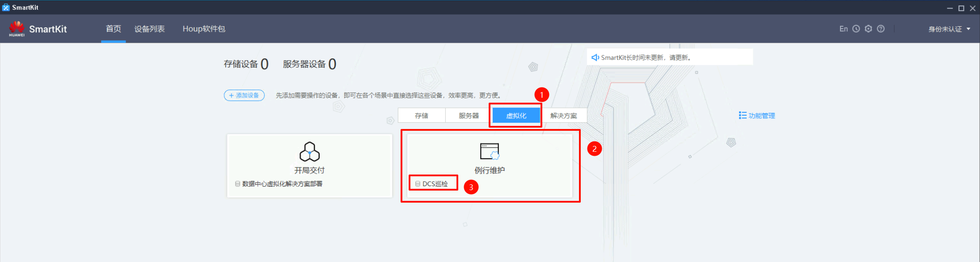Click the 例行维护 window icon
Image resolution: width=980 pixels, height=262 pixels.
[490, 151]
